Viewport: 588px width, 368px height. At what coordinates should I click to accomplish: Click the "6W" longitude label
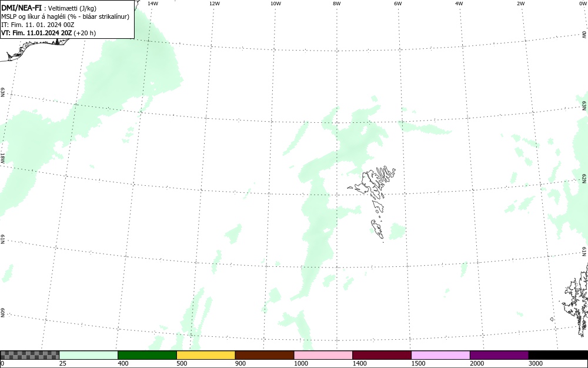click(398, 4)
